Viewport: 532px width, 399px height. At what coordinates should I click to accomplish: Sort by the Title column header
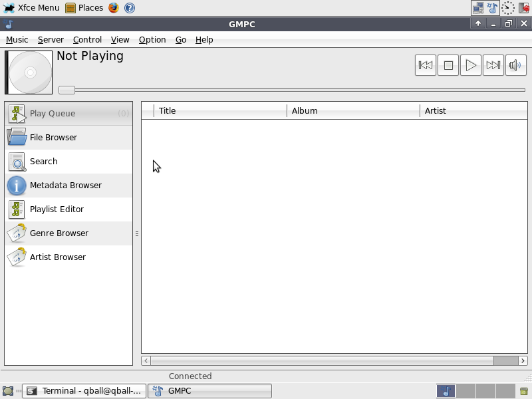[220, 111]
